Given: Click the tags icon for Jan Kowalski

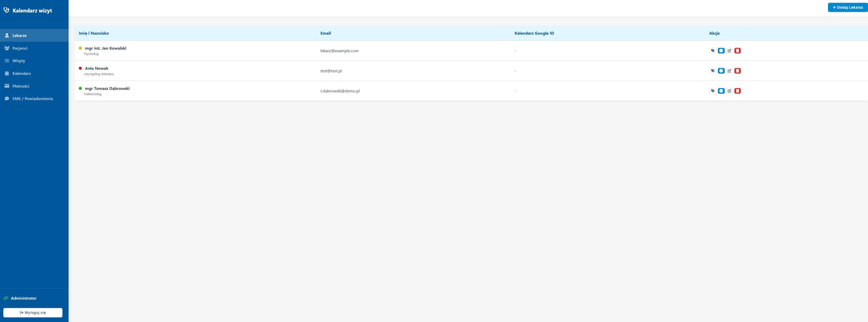Looking at the screenshot, I should tap(712, 51).
